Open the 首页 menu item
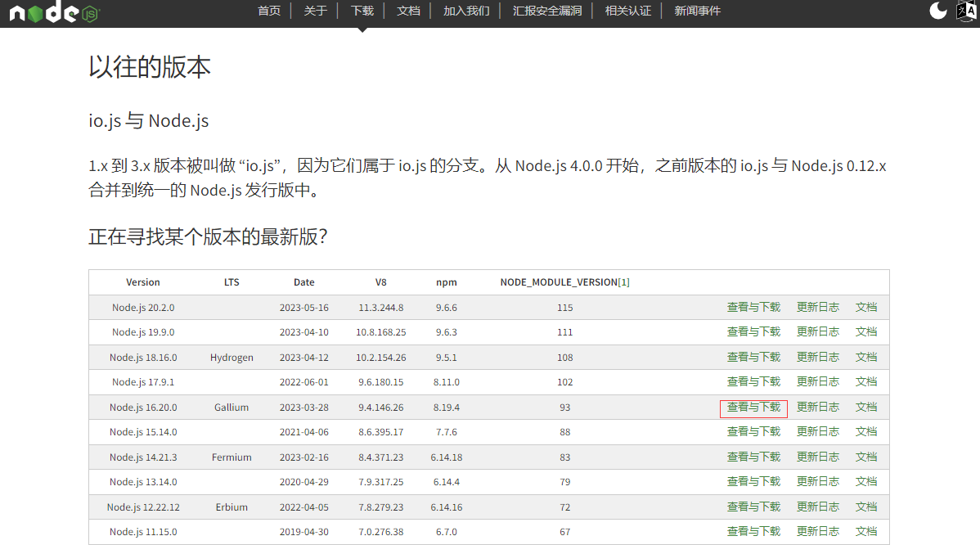 [269, 11]
